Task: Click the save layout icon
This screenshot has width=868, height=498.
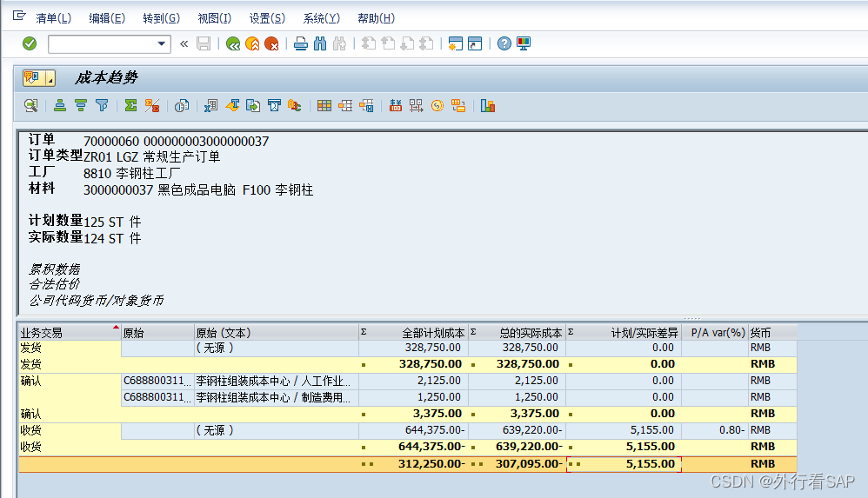Action: click(x=366, y=106)
